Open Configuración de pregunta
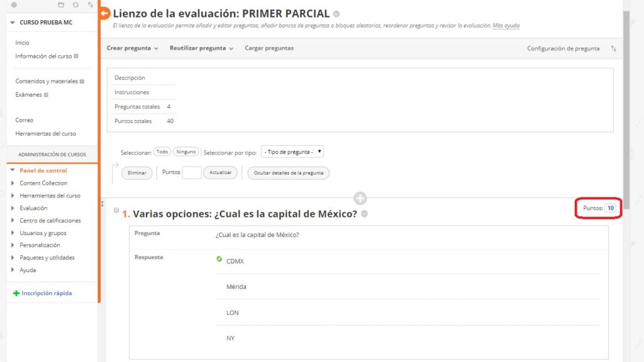 [563, 48]
